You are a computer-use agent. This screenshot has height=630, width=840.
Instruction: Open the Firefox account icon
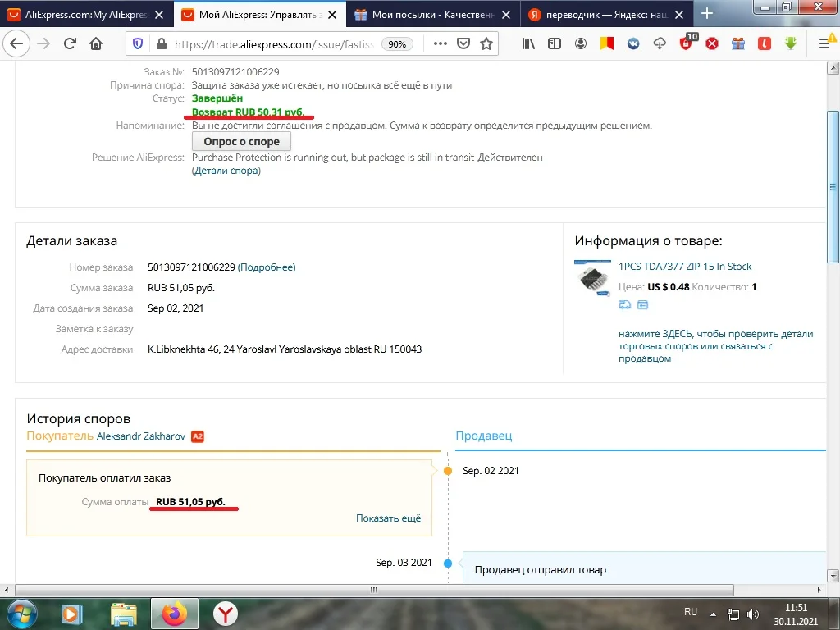(580, 44)
